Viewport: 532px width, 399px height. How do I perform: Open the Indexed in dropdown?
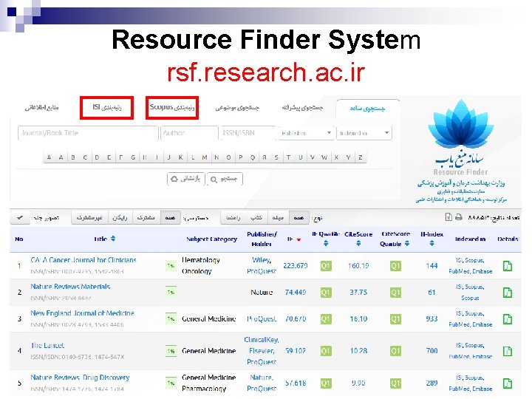[x=364, y=133]
